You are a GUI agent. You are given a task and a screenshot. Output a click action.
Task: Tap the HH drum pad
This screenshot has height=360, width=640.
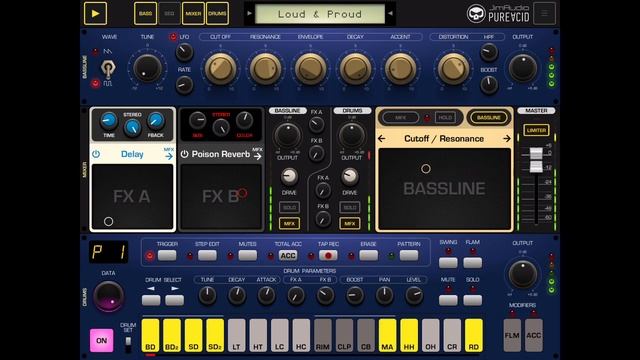409,336
